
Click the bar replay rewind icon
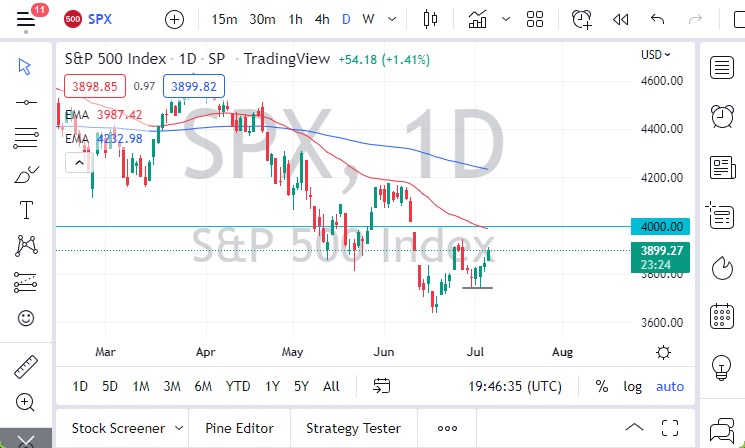621,19
